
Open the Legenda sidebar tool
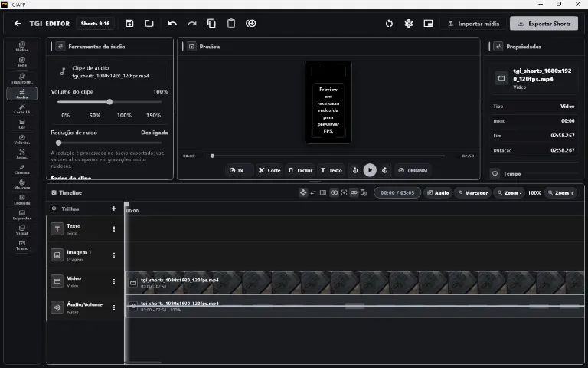(x=21, y=200)
